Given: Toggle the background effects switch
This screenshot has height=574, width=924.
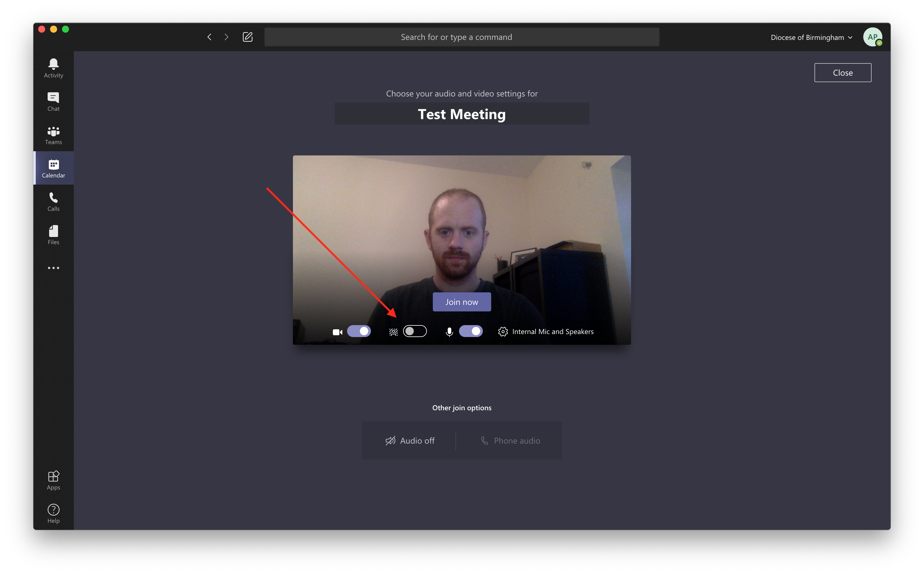Looking at the screenshot, I should [414, 331].
